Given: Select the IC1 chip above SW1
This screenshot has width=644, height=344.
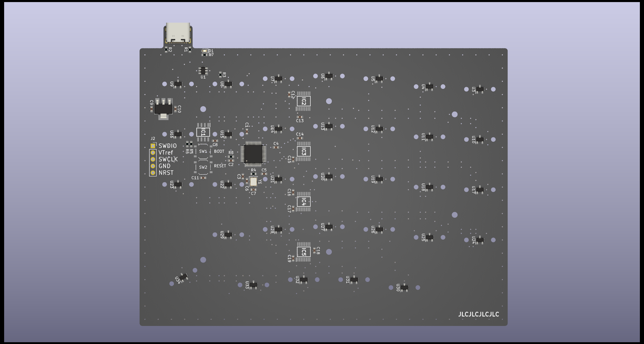Looking at the screenshot, I should (203, 132).
